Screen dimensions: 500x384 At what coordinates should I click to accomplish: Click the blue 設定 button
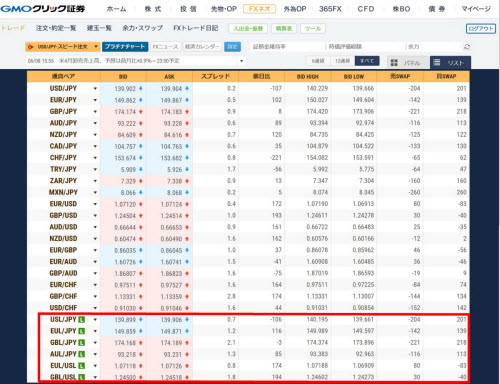click(232, 47)
